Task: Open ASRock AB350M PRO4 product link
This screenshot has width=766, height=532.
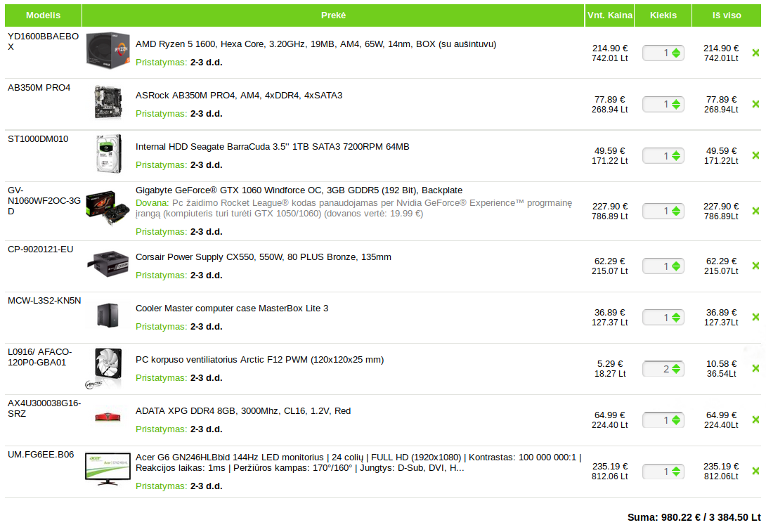Action: 239,96
